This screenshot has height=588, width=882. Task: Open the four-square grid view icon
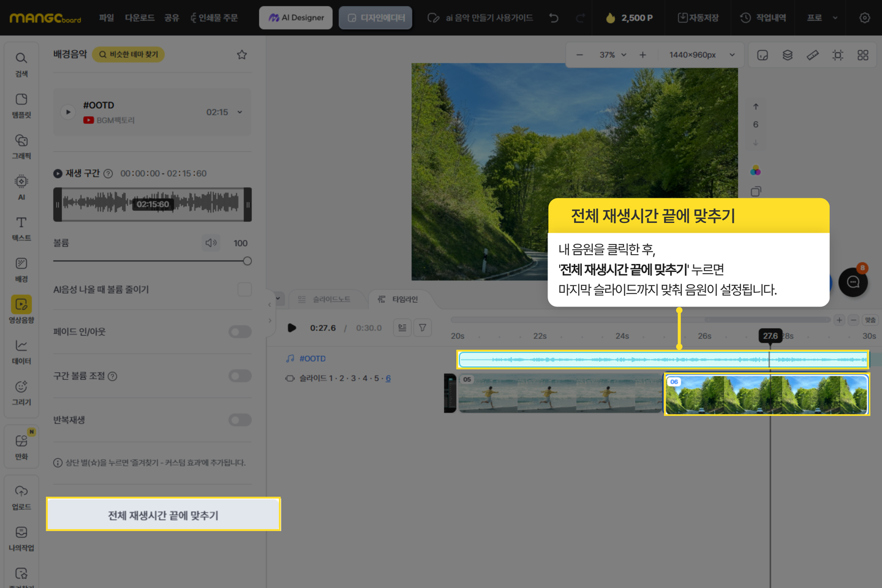(863, 55)
